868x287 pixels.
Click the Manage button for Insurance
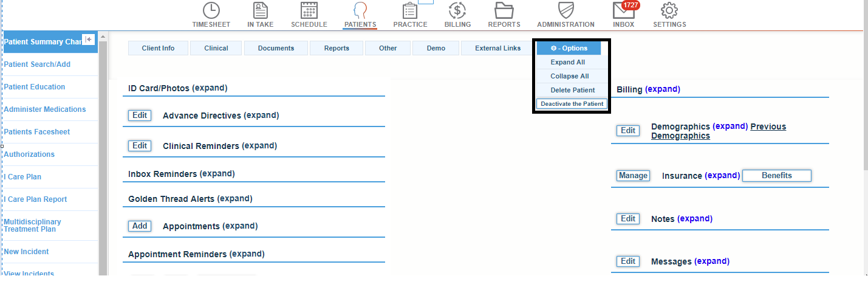pos(633,176)
